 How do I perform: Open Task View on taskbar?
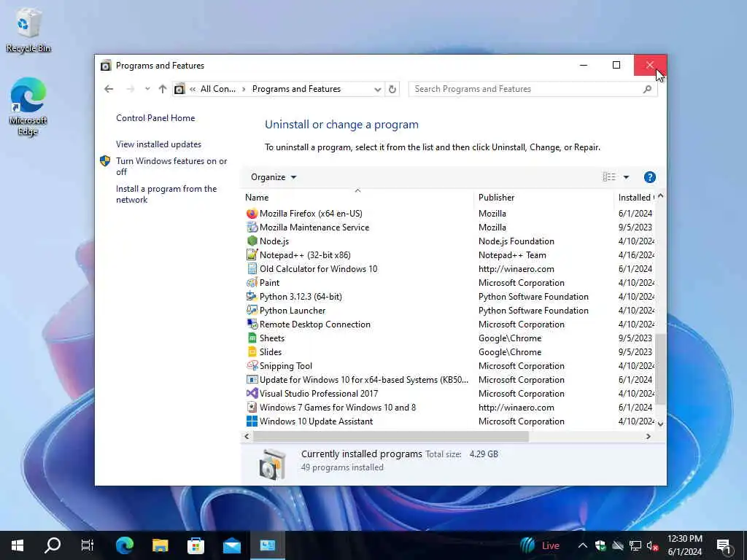[x=88, y=545]
